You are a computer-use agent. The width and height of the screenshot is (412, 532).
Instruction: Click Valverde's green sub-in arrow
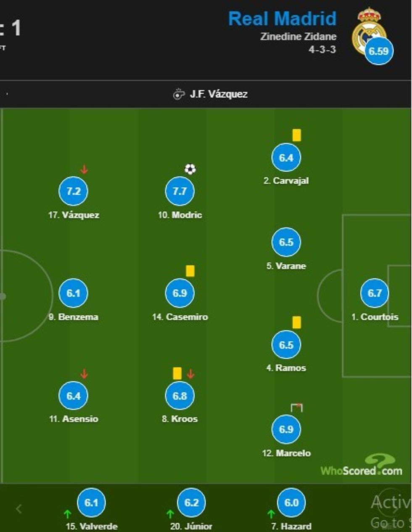coord(67,514)
